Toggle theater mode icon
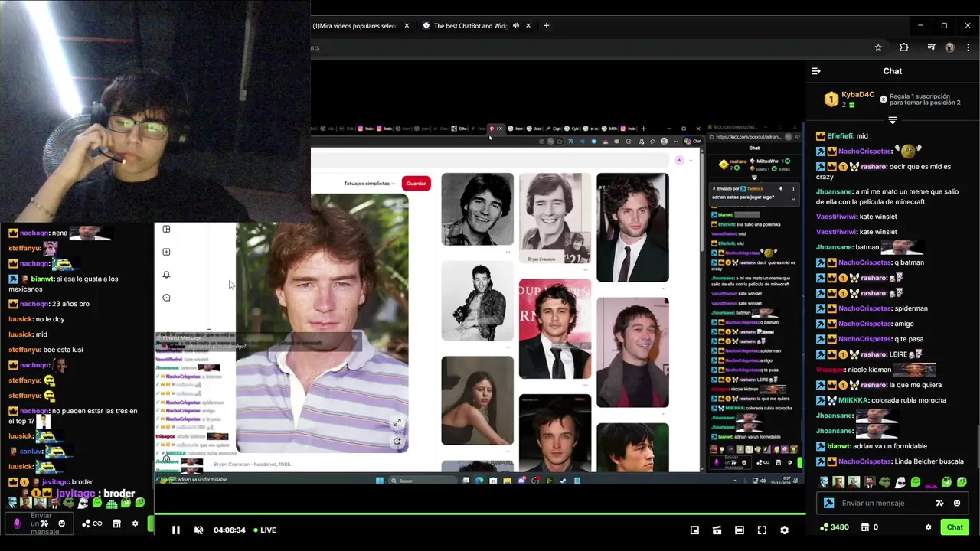The height and width of the screenshot is (551, 980). pos(739,530)
